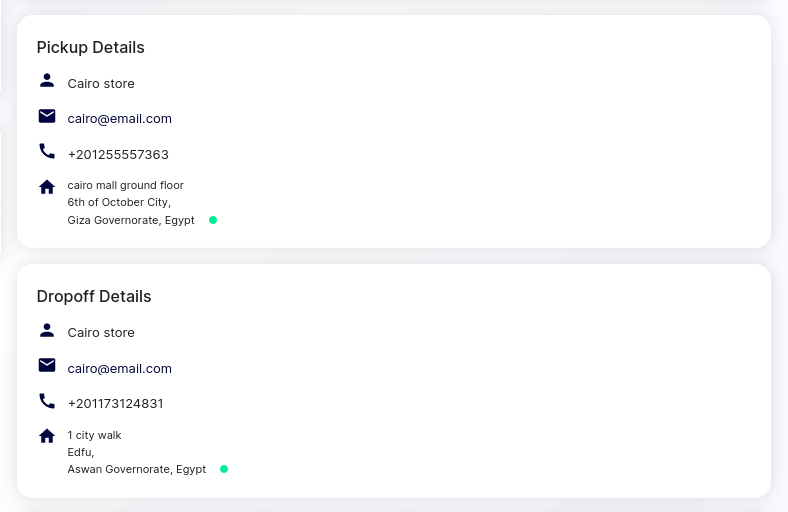Image resolution: width=788 pixels, height=512 pixels.
Task: Click the pickup email envelope icon
Action: pos(47,116)
